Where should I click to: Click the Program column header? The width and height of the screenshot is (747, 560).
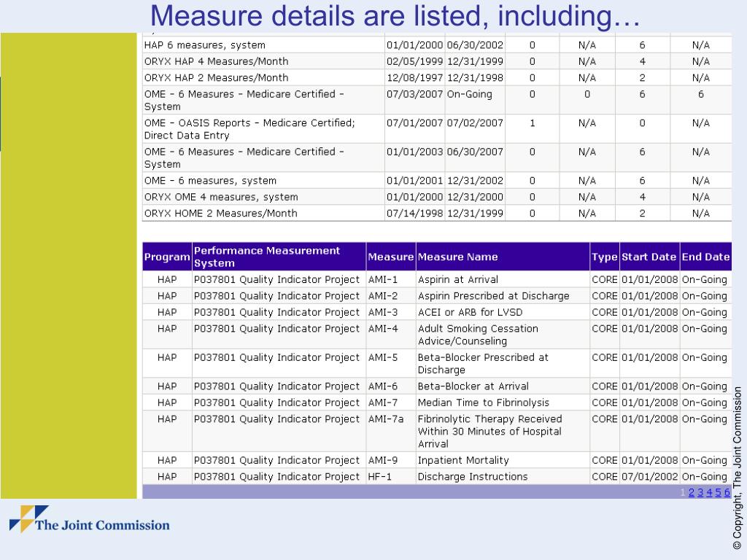167,257
